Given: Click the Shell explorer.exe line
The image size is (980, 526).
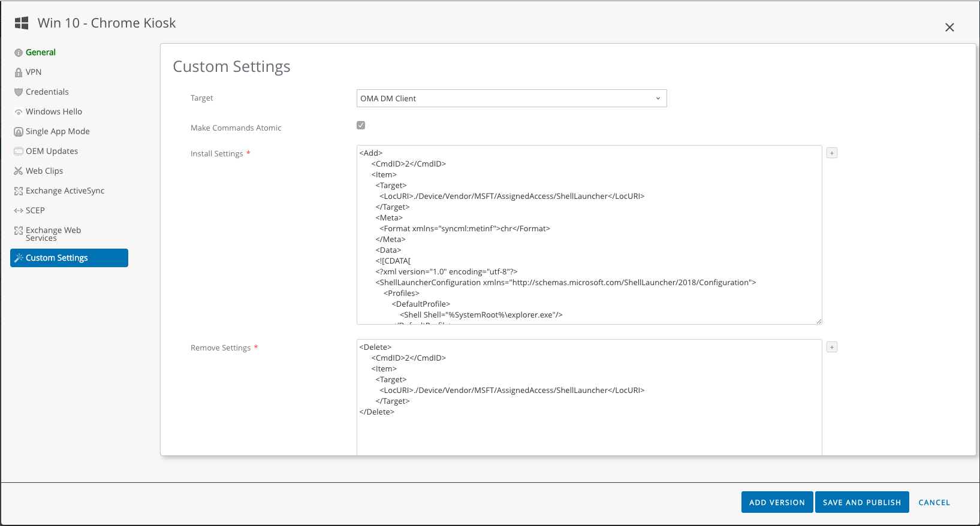Looking at the screenshot, I should 481,315.
